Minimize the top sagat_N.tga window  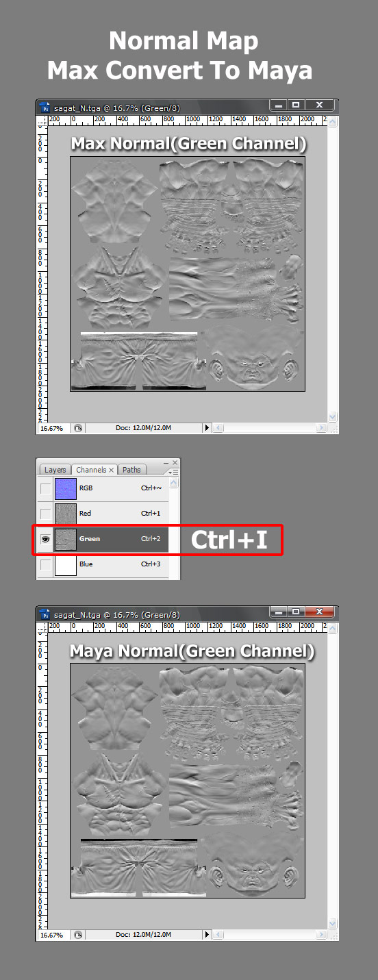[x=279, y=105]
